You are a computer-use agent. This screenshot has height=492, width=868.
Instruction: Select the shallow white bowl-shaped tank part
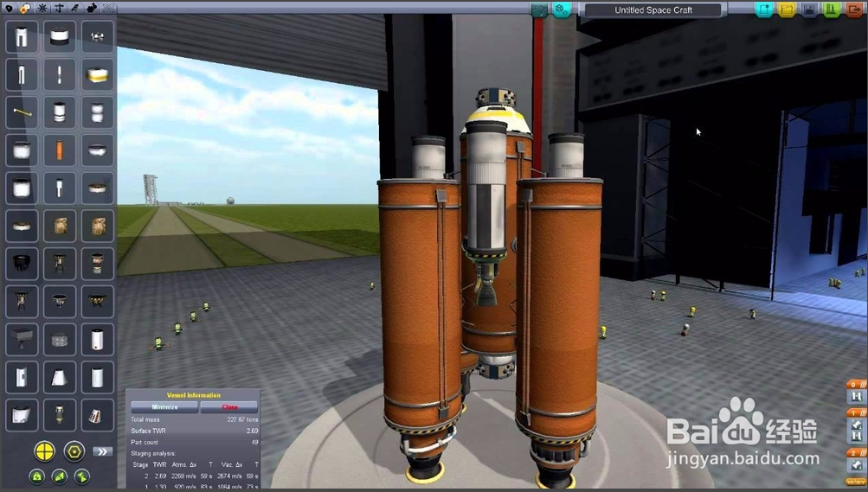pos(98,150)
